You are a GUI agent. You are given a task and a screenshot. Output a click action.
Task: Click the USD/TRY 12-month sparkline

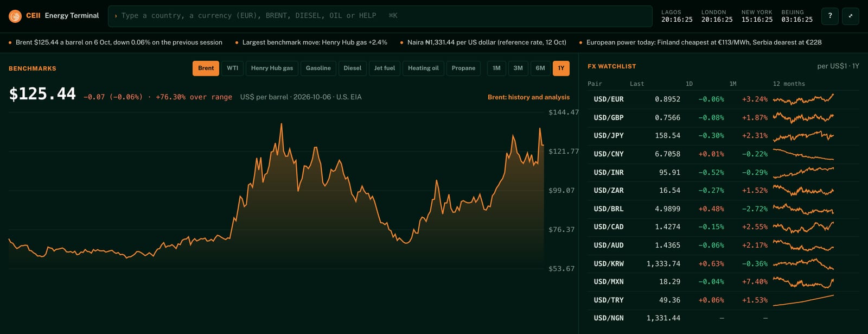[803, 300]
